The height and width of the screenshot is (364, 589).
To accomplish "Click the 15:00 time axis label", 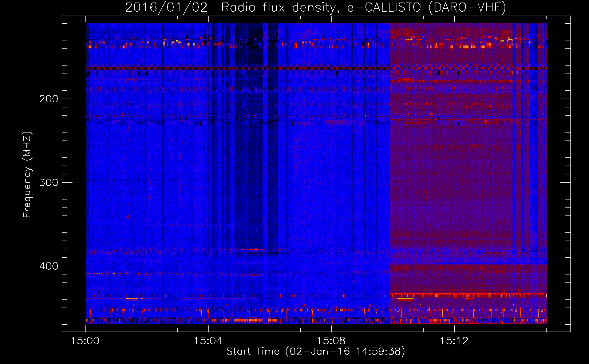I will 85,341.
